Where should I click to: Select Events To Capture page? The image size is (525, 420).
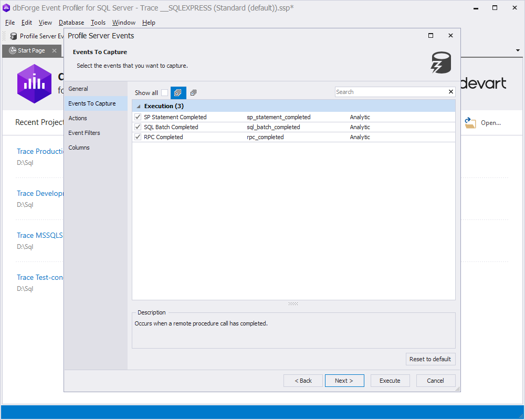click(x=96, y=103)
